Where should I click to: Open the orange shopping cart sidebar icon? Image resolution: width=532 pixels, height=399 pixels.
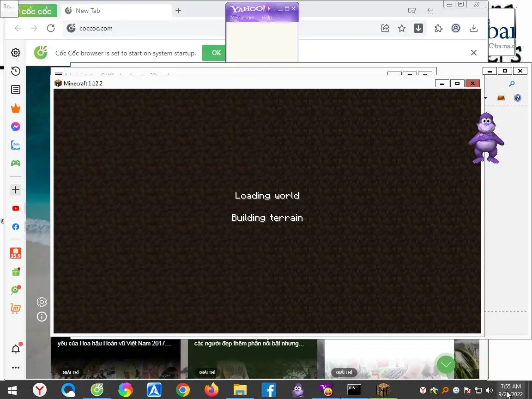(x=16, y=308)
